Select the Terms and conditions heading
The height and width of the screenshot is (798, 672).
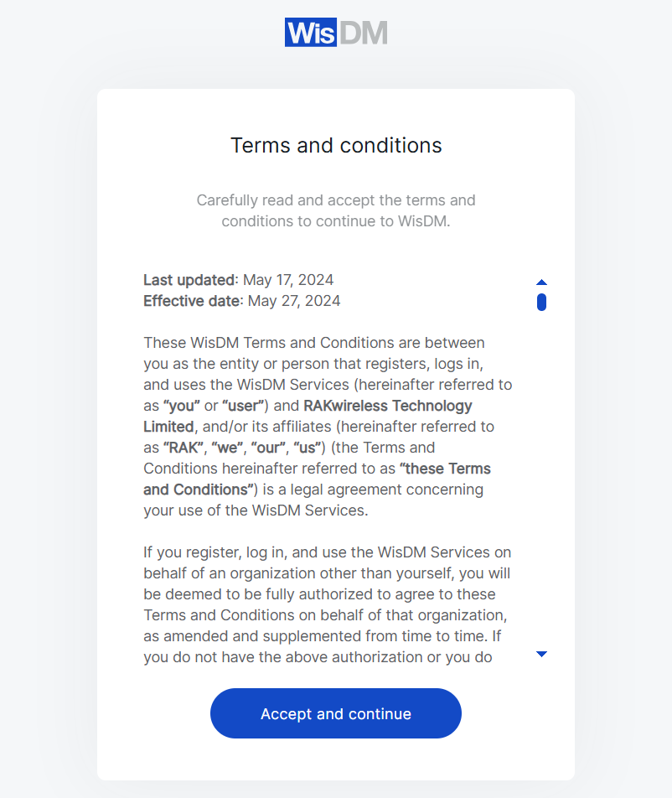tap(335, 145)
